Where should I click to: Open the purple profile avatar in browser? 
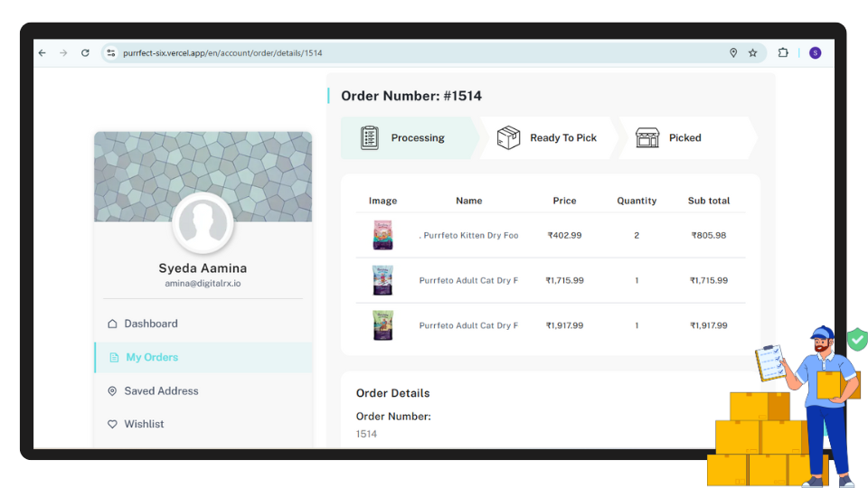815,53
